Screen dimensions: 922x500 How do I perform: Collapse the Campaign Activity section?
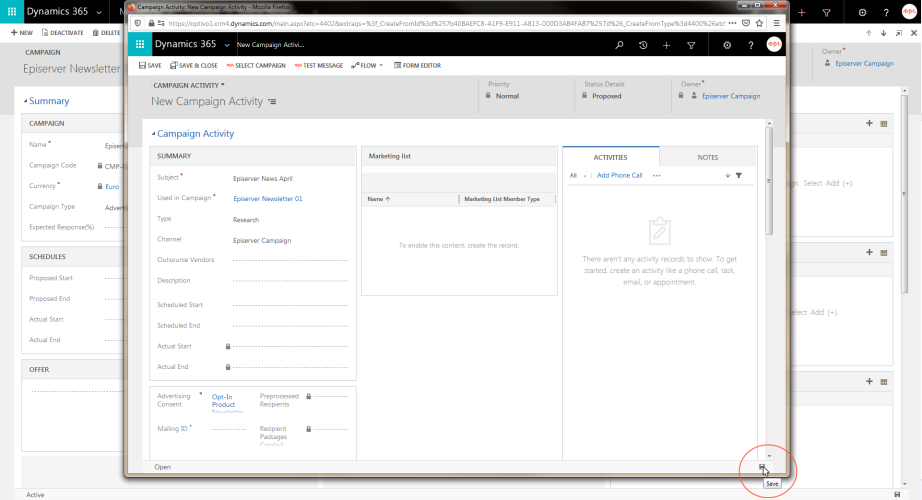(x=153, y=134)
